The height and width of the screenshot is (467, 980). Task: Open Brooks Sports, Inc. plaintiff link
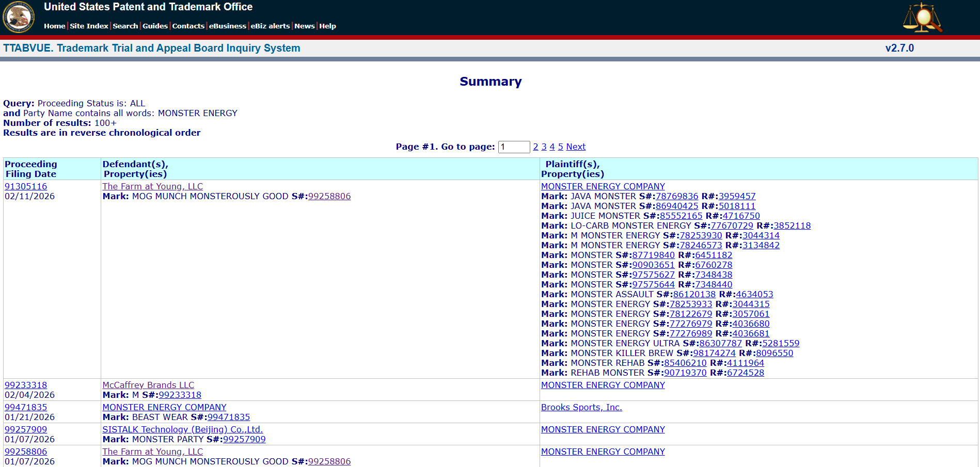(581, 407)
